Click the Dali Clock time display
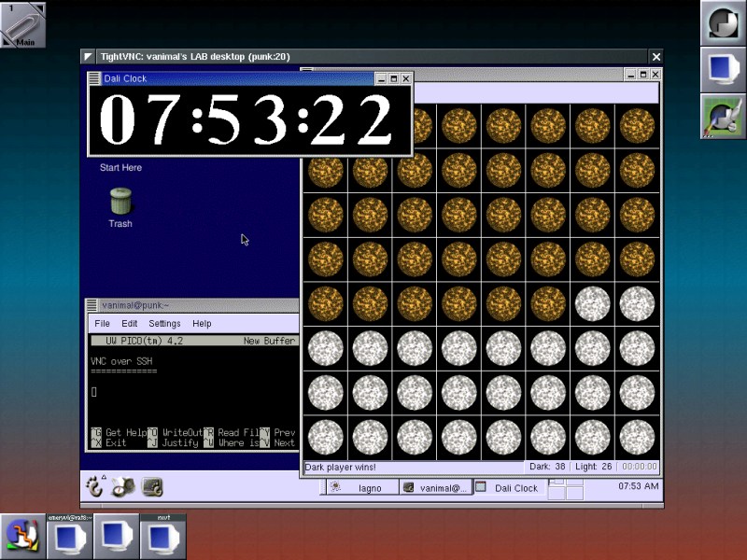 click(x=249, y=121)
